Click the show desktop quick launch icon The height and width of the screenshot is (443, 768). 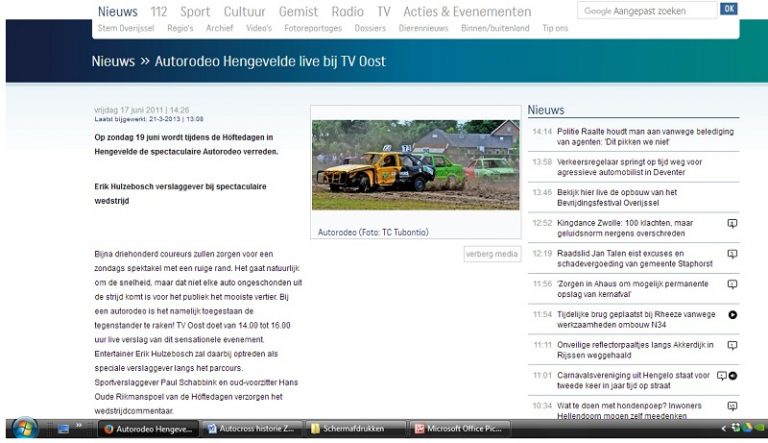(63, 429)
